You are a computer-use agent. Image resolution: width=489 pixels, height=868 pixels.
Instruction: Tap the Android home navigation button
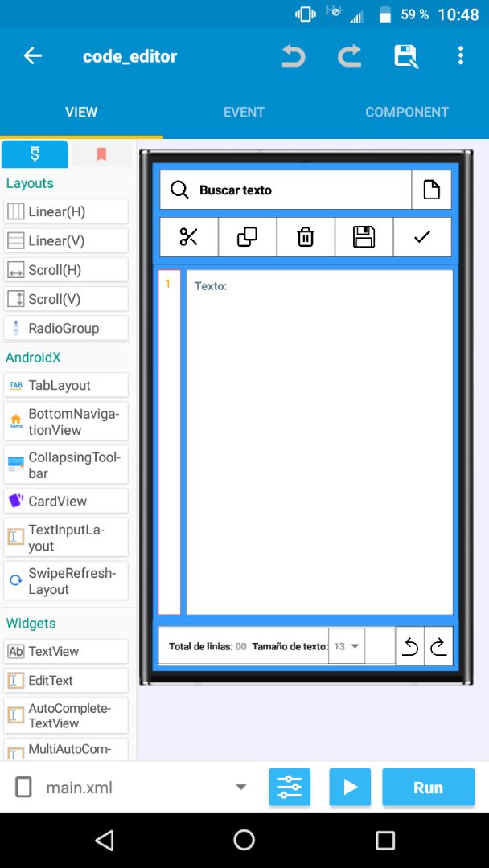(244, 840)
